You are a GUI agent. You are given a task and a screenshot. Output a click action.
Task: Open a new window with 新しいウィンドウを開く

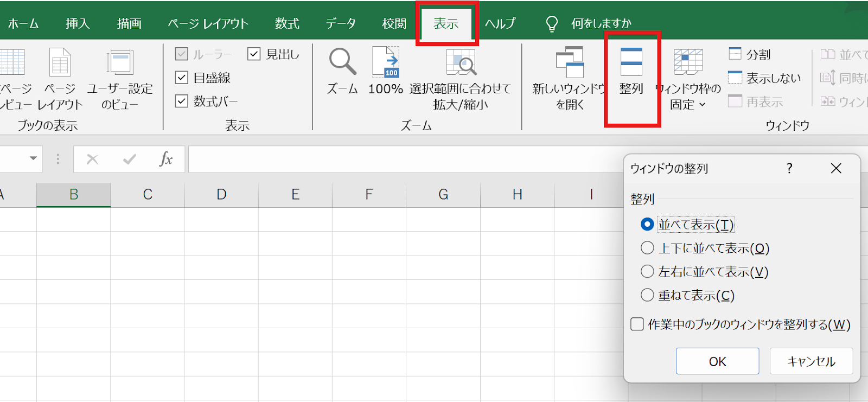point(570,62)
